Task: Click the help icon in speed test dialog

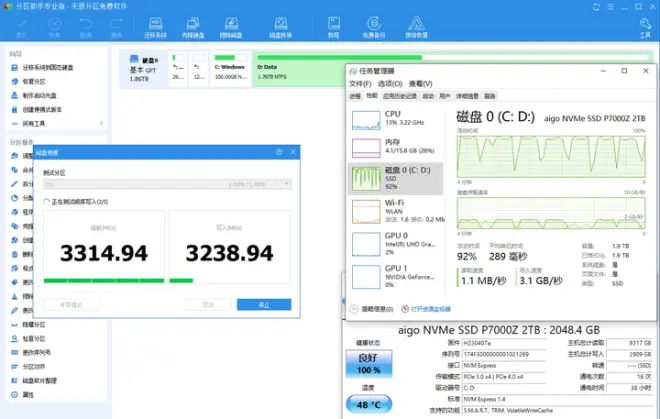Action: tap(278, 153)
